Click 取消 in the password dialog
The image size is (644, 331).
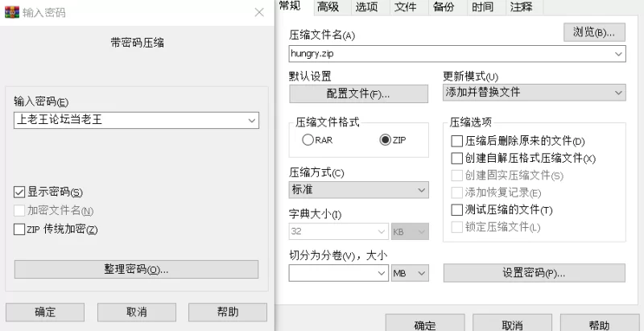pyautogui.click(x=137, y=312)
